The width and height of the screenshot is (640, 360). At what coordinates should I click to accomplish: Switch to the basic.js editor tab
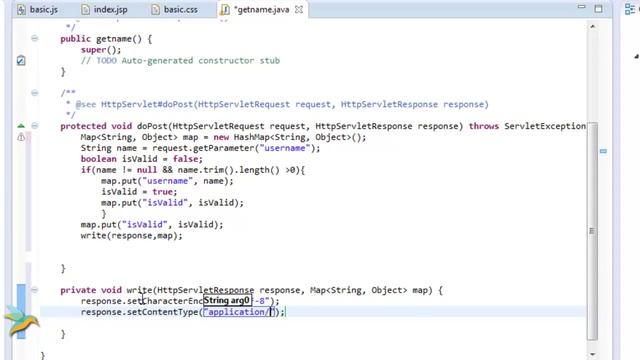click(38, 9)
